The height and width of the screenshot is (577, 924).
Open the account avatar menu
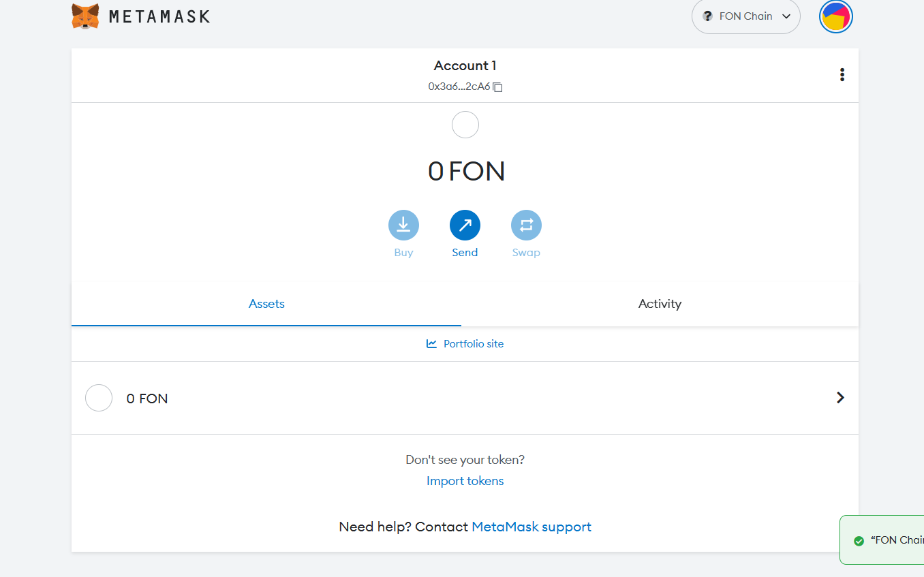click(x=835, y=17)
